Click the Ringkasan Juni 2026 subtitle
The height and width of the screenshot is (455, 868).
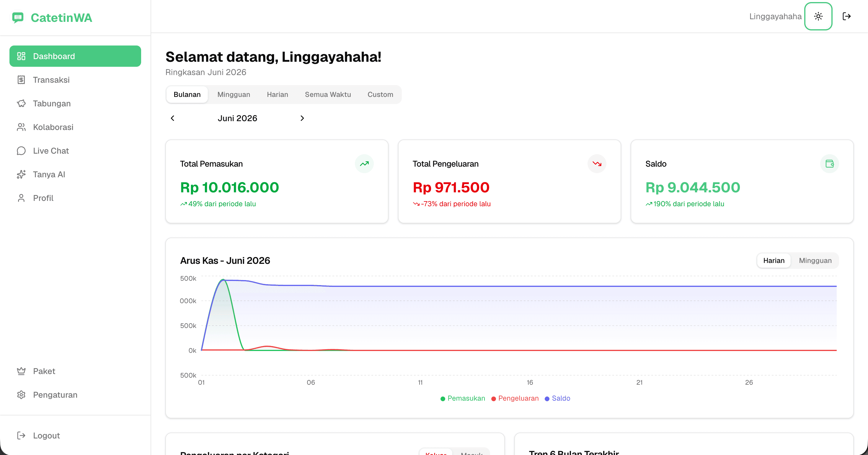205,72
